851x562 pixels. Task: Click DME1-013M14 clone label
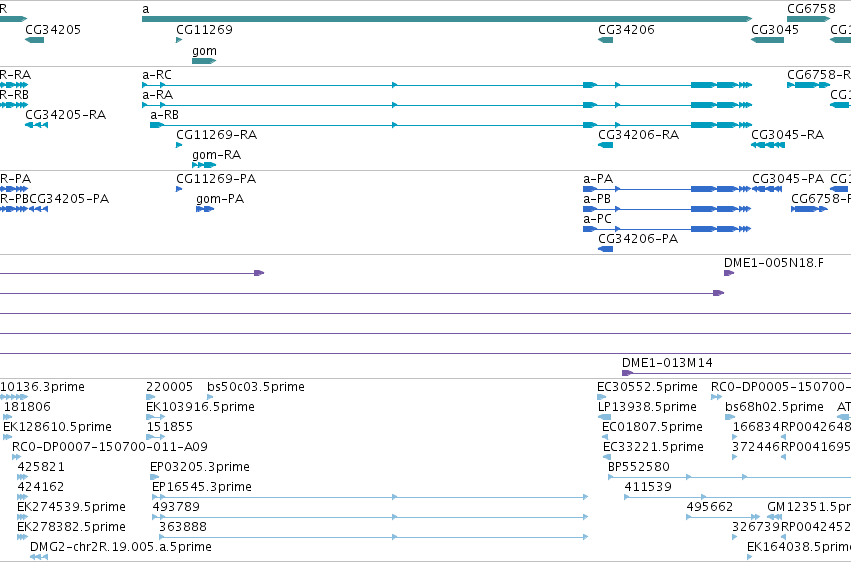667,362
